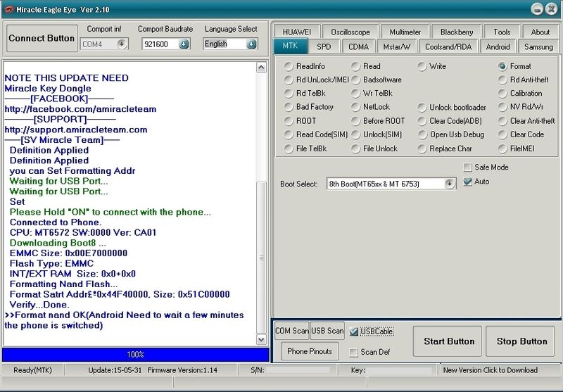The width and height of the screenshot is (563, 392).
Task: Select the Wr TelBk option
Action: tap(372, 94)
